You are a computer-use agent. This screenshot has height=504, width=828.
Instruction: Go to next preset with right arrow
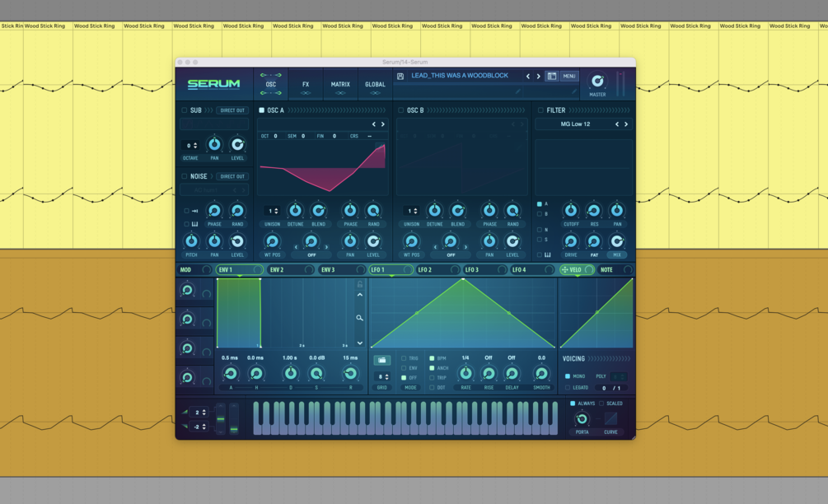[539, 76]
